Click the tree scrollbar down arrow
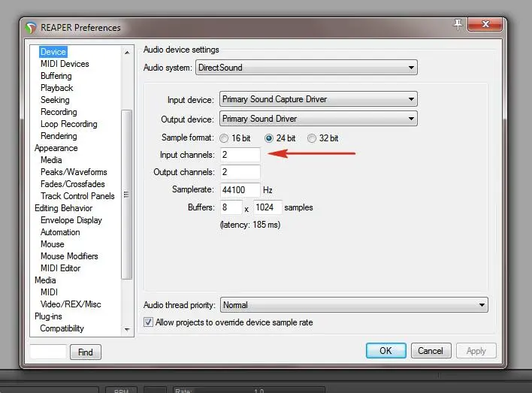Image resolution: width=532 pixels, height=393 pixels. tap(127, 330)
